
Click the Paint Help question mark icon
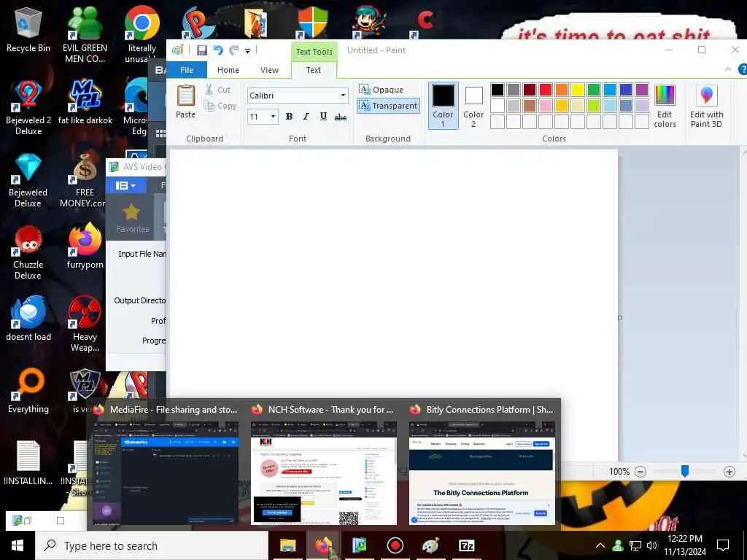tap(742, 69)
